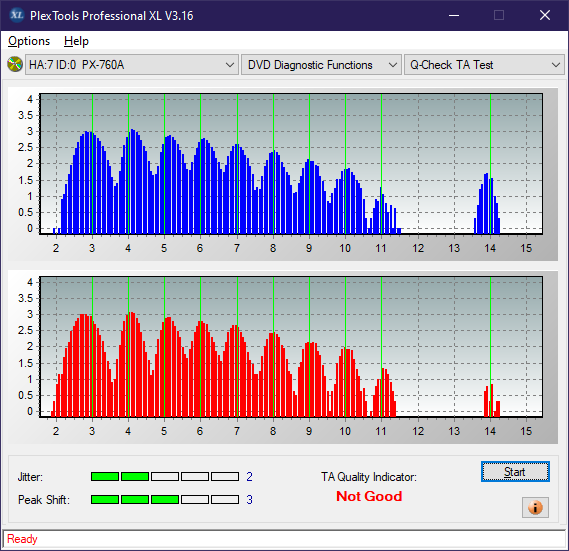Click the first green Jitter indicator block
Screen dimensions: 569x551
tap(105, 476)
